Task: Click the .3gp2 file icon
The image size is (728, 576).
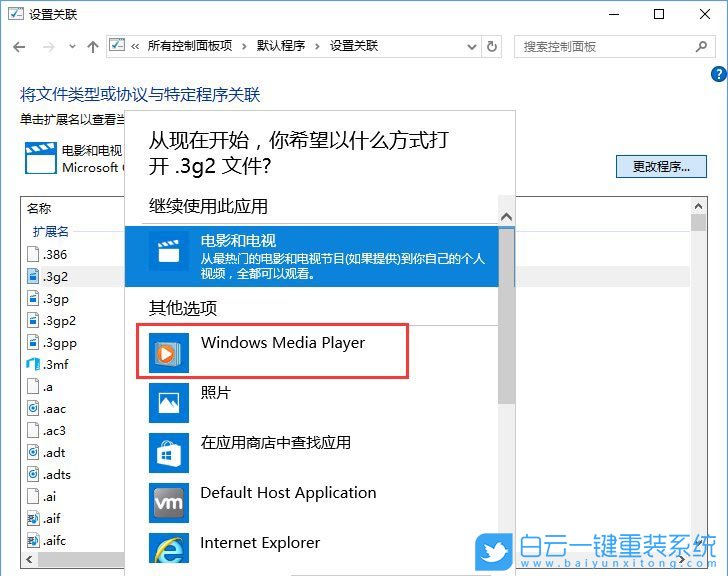Action: click(32, 320)
